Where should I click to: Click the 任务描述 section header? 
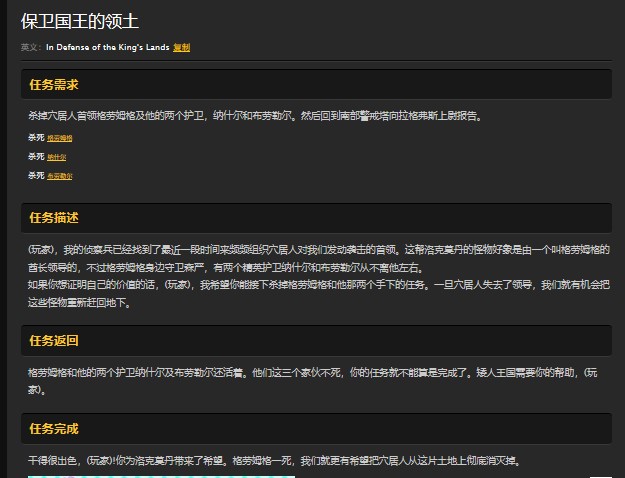click(x=54, y=217)
